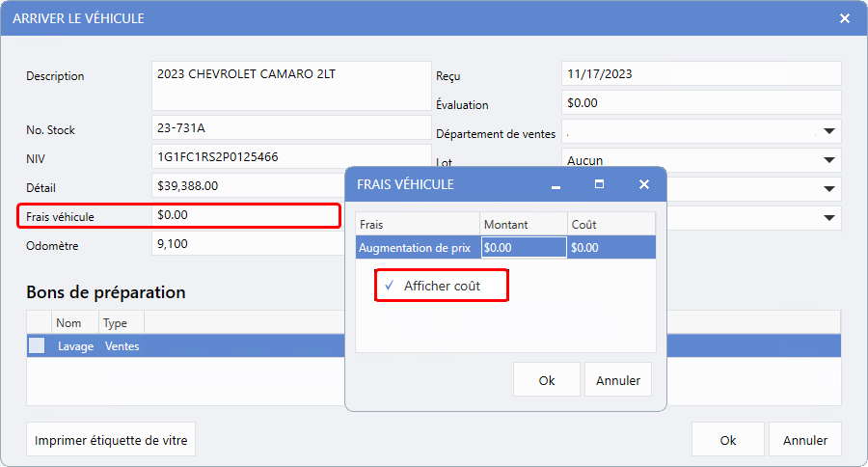Check the Lavage preparation order checkbox
This screenshot has width=868, height=467.
(37, 345)
